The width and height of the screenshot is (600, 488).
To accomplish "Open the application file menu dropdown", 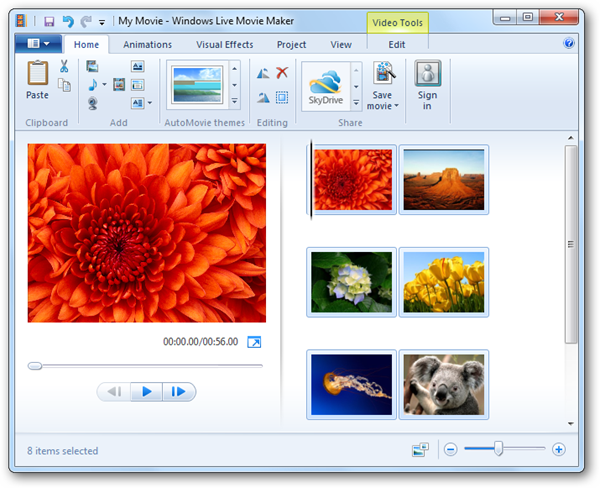I will [39, 44].
